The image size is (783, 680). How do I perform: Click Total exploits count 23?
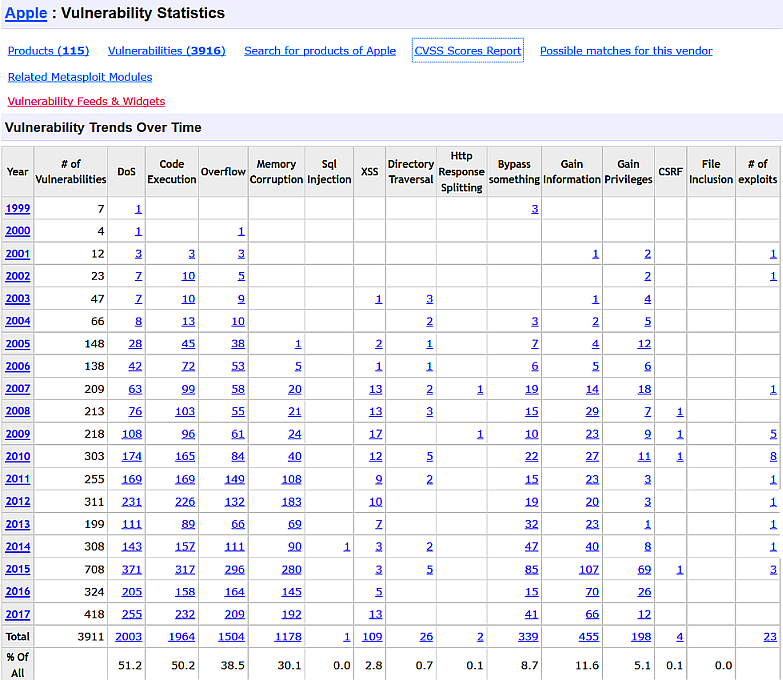click(x=771, y=637)
